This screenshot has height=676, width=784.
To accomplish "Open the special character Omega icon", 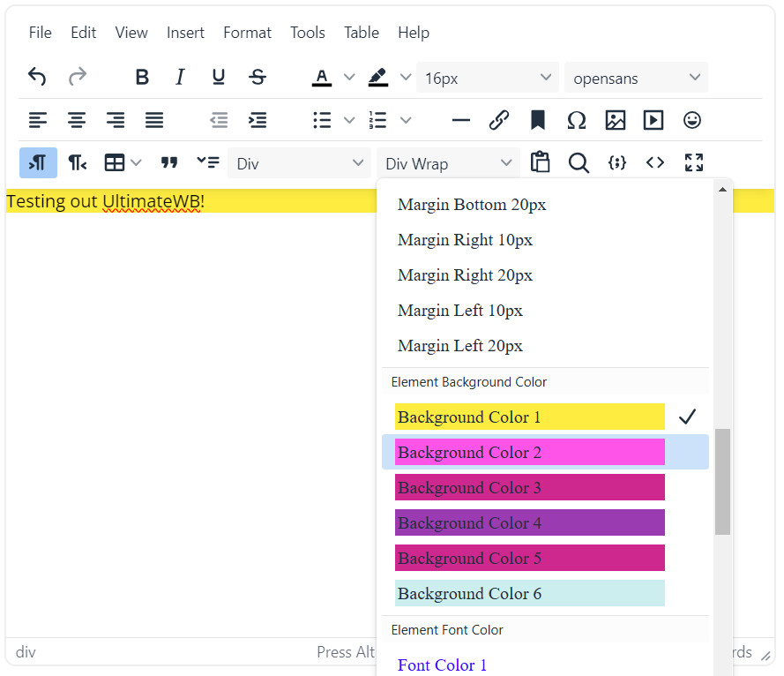I will pyautogui.click(x=576, y=120).
